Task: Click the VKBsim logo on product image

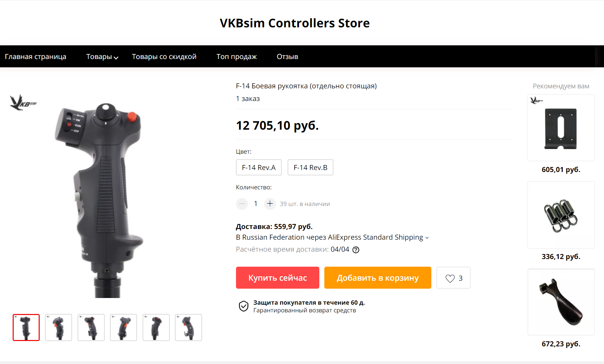Action: 23,103
